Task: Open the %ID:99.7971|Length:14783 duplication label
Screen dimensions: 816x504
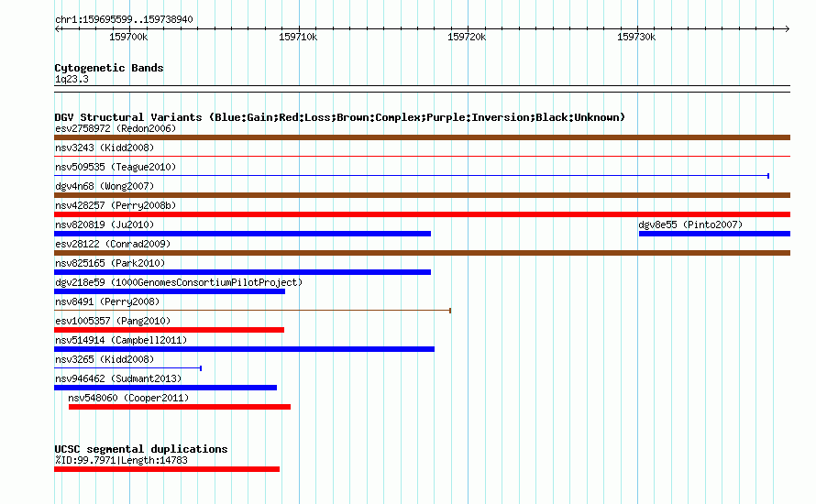Action: tap(121, 460)
